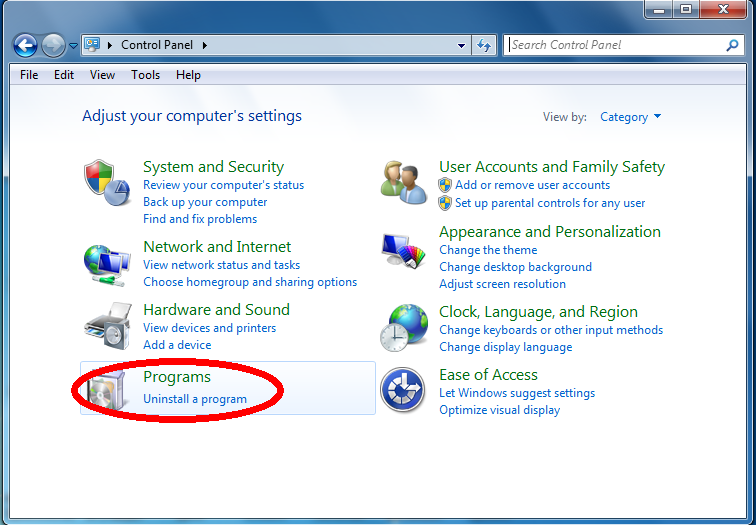This screenshot has height=525, width=756.
Task: Expand the arrow before Control Panel in breadcrumb
Action: tap(110, 45)
